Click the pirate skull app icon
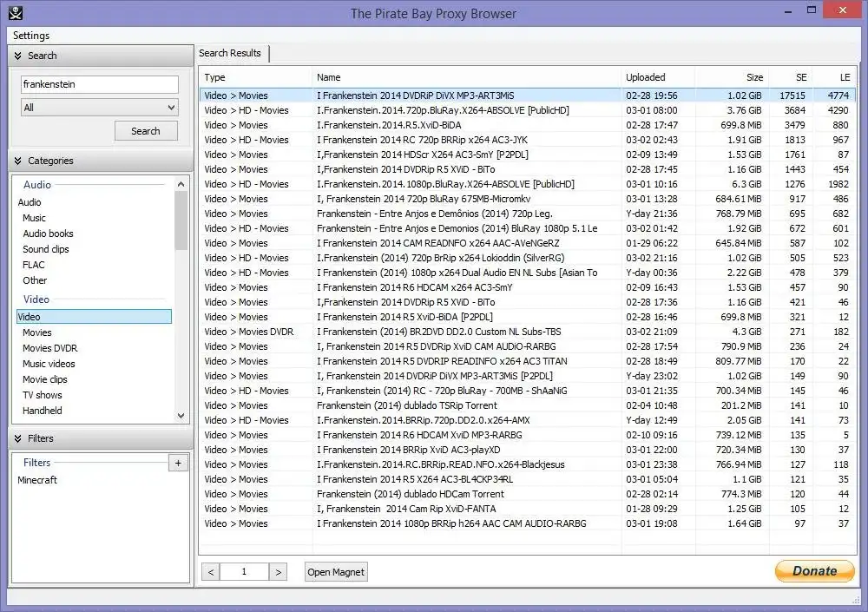This screenshot has height=612, width=868. point(16,13)
